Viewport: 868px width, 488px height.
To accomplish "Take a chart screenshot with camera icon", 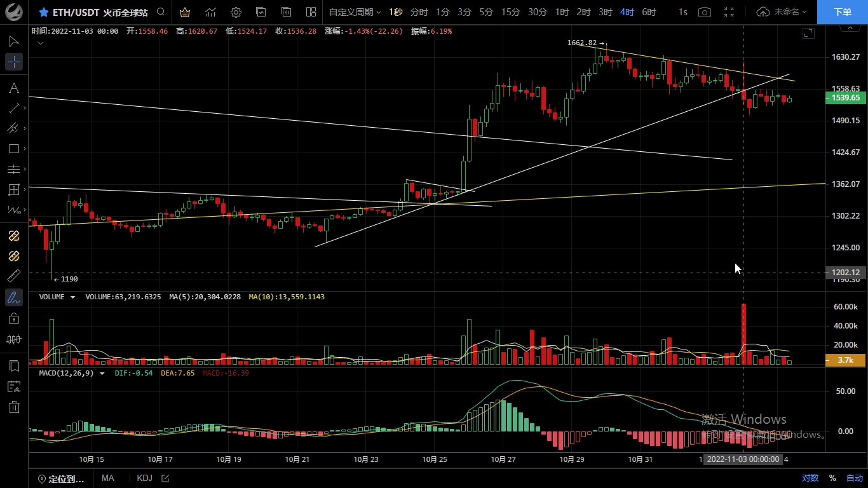I will [704, 12].
